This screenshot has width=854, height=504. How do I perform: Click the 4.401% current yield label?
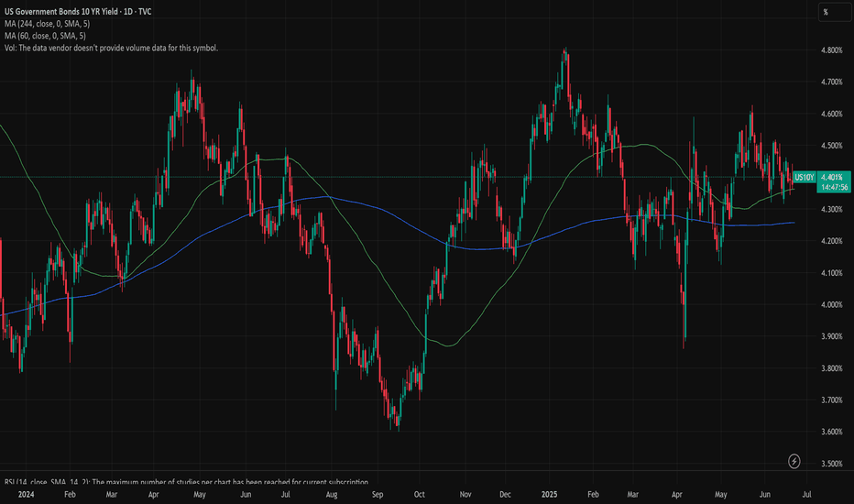click(x=832, y=177)
